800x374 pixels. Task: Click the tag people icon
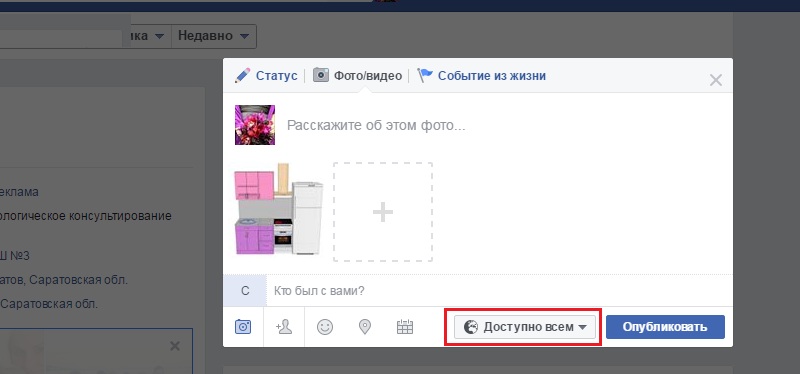[x=284, y=327]
